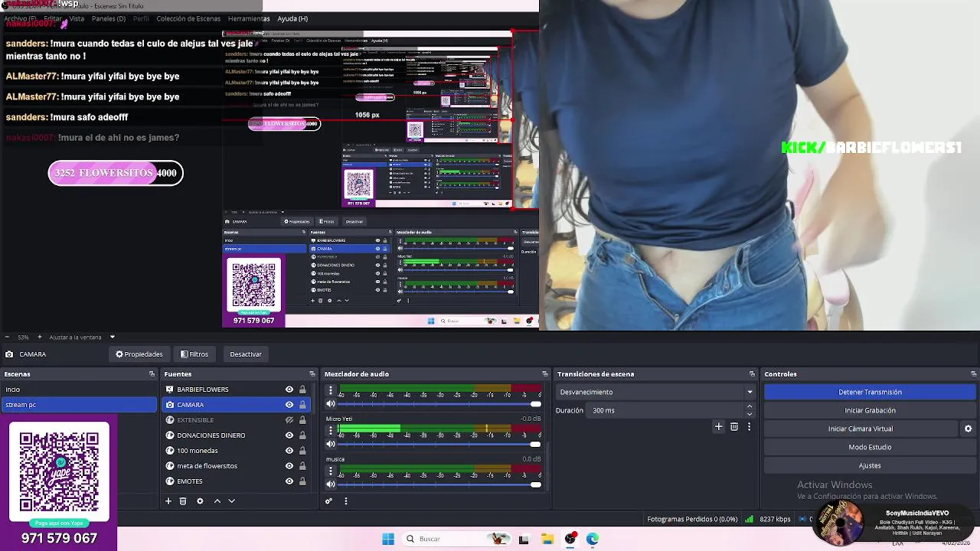Open the Archivo menu

[x=19, y=18]
